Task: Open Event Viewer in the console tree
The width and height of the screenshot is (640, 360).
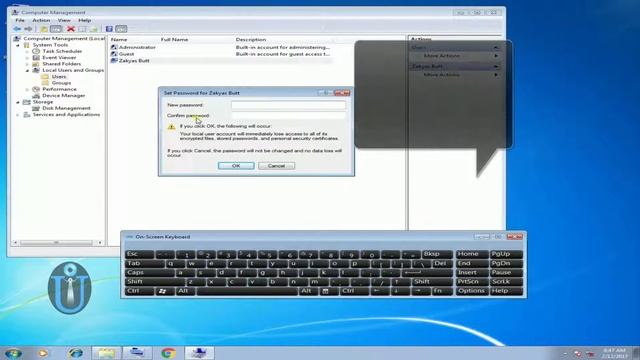Action: click(59, 58)
